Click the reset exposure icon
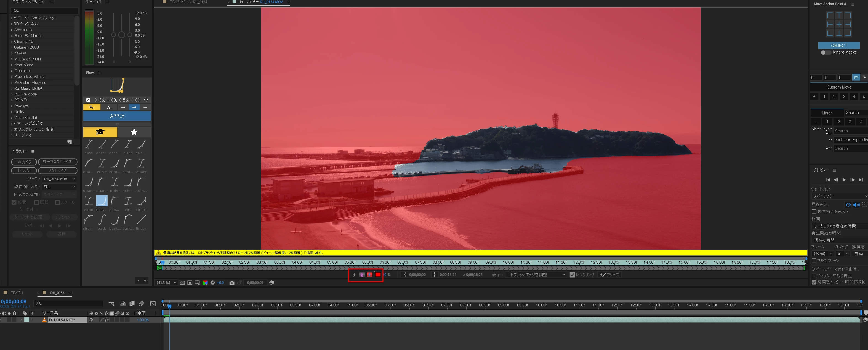The image size is (868, 350). pos(213,283)
